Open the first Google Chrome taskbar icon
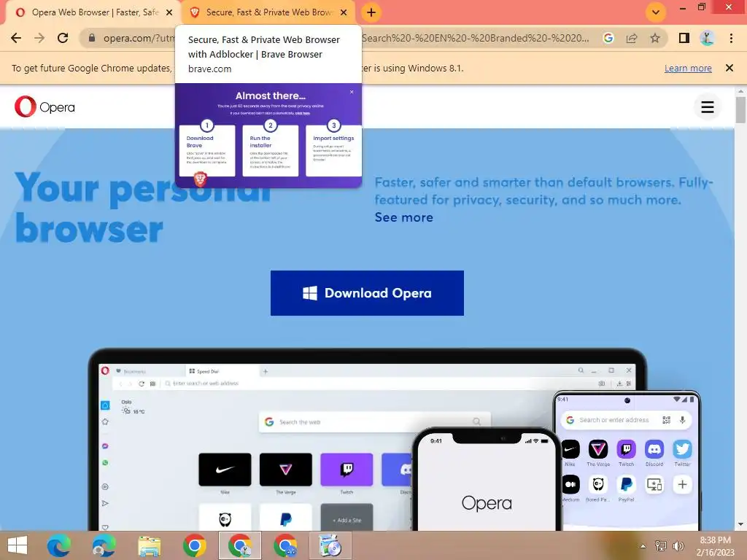747x560 pixels. [194, 545]
